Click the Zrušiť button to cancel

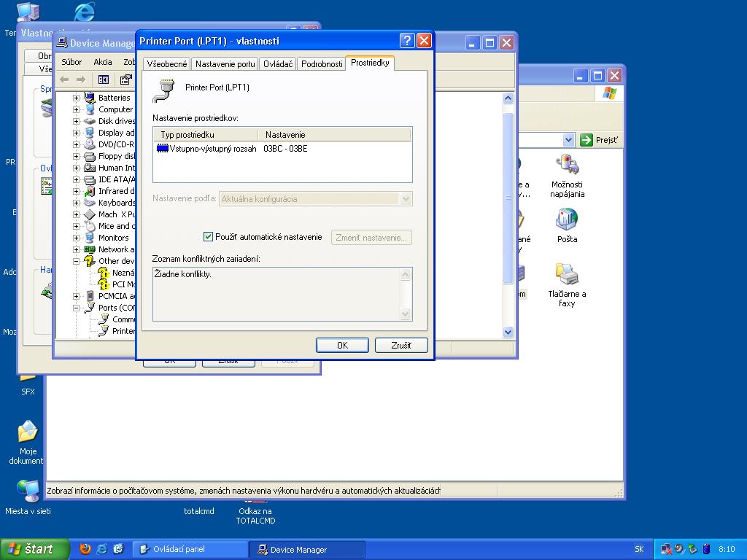point(401,345)
